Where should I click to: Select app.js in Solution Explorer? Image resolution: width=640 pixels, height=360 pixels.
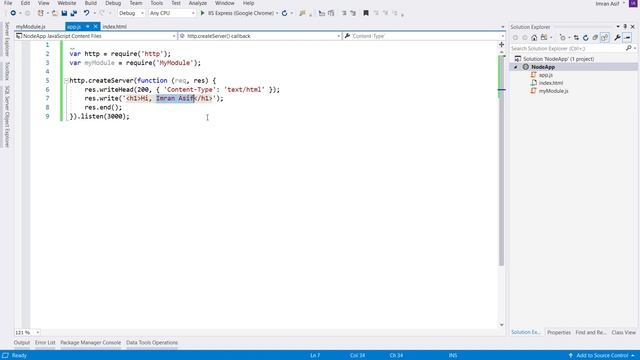coord(546,75)
